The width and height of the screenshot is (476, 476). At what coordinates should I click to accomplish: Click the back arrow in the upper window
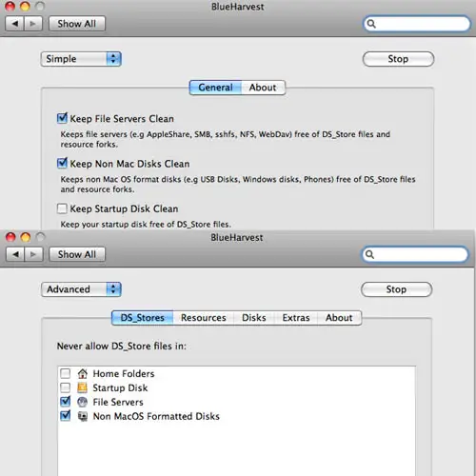tap(14, 24)
